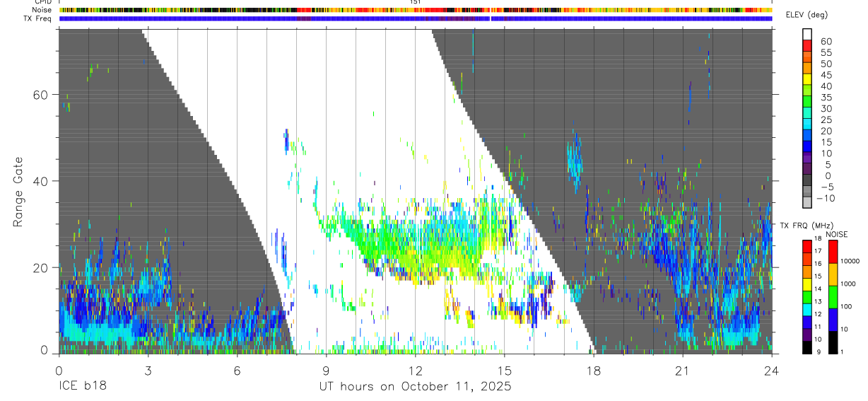
Task: Click the '18' tick on the UT hours axis
Action: click(x=593, y=370)
